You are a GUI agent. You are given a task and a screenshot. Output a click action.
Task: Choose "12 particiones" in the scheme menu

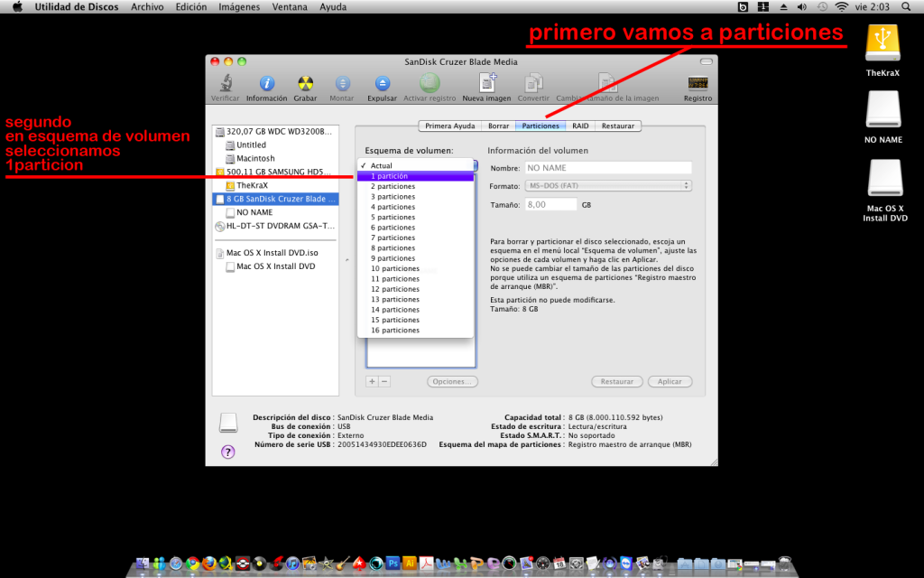coord(415,289)
